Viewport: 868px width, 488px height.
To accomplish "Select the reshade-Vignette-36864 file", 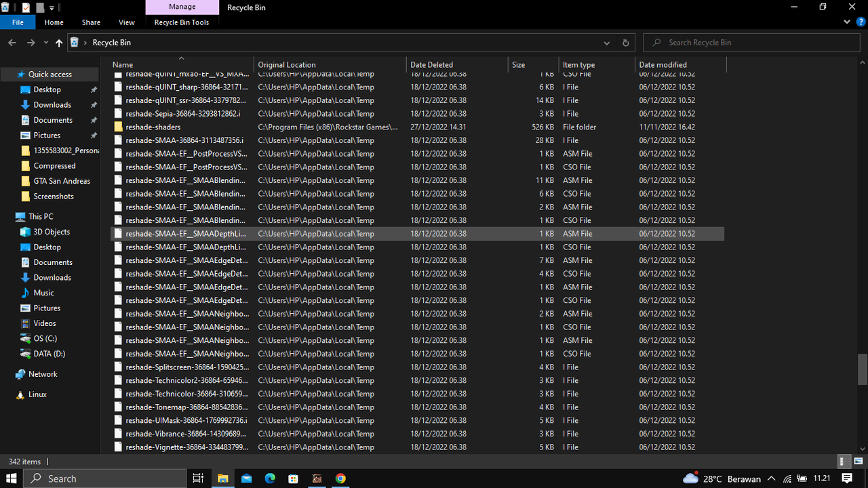I will (417, 447).
